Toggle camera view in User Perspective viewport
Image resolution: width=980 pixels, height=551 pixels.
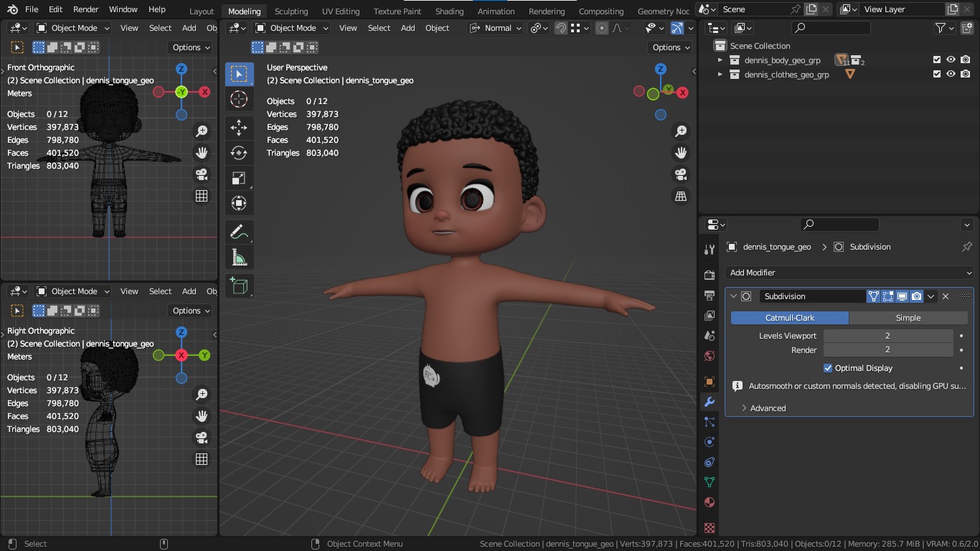pos(680,174)
